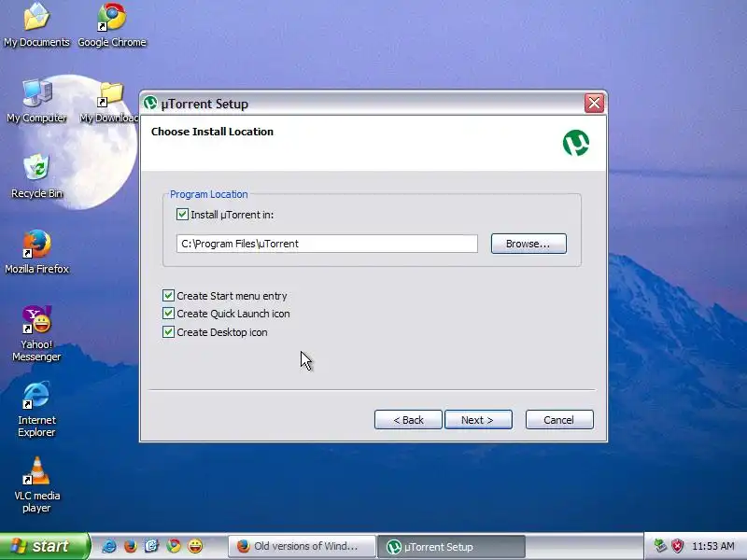
Task: Click the µTorrent icon in setup title bar
Action: [150, 103]
